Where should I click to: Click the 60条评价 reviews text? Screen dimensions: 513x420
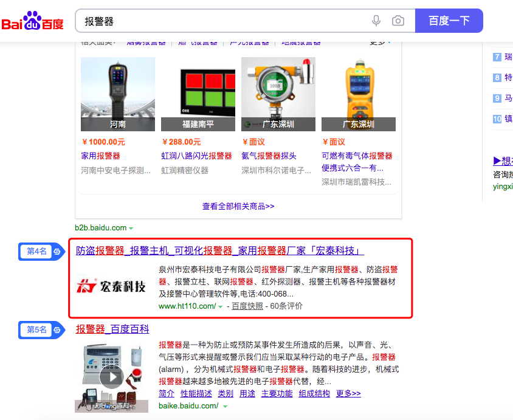point(286,306)
